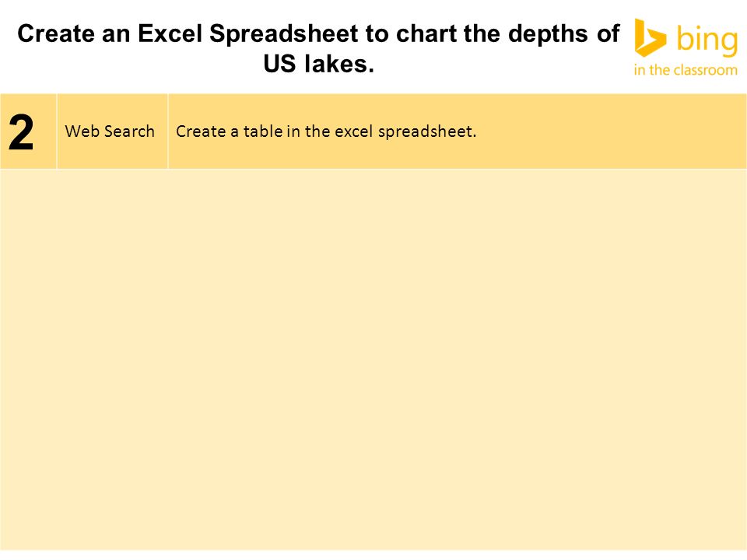Click the 'bing' wordmark text
The image size is (747, 560).
pos(707,40)
